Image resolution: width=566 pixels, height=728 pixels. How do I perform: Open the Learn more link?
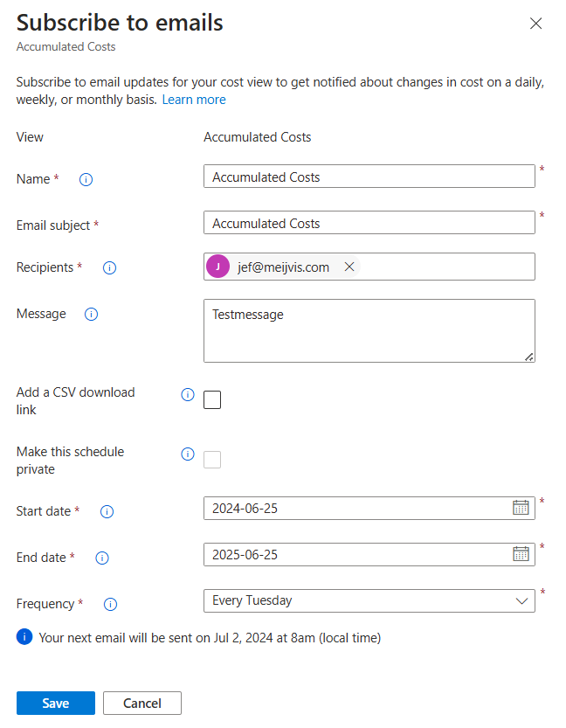click(x=194, y=100)
